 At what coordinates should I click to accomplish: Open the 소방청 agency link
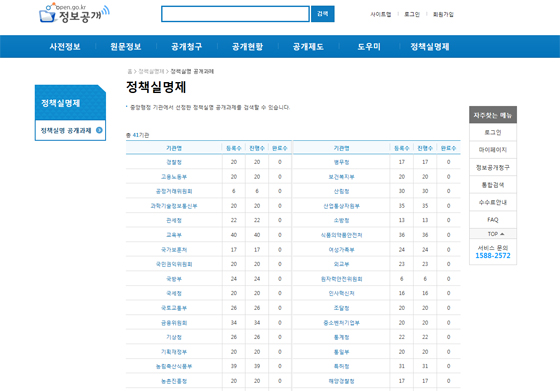coord(341,220)
